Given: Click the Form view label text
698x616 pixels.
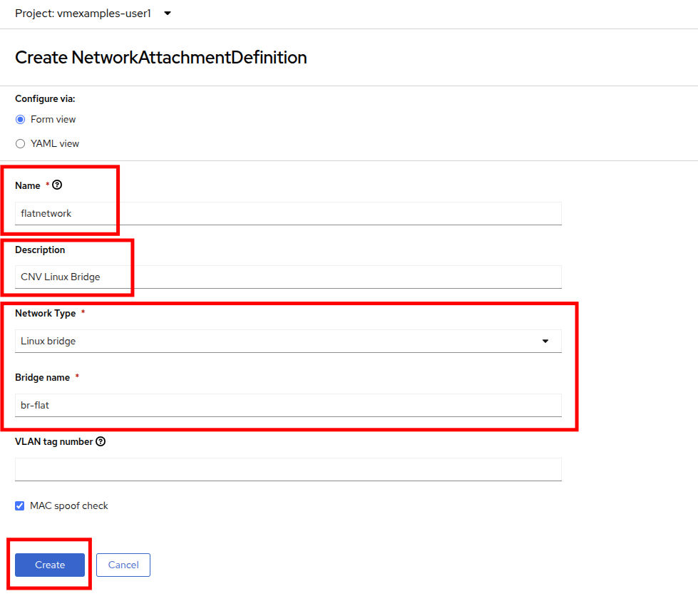Looking at the screenshot, I should pyautogui.click(x=53, y=119).
